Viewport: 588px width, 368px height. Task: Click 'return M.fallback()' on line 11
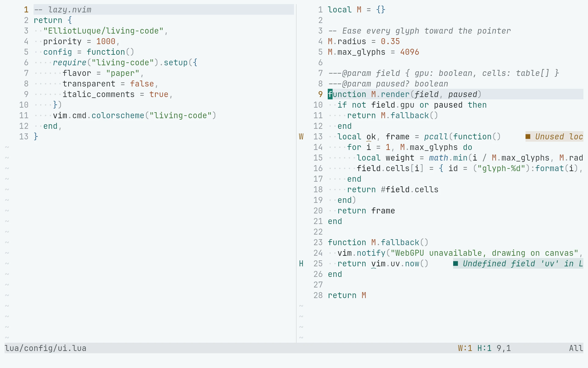tap(393, 115)
